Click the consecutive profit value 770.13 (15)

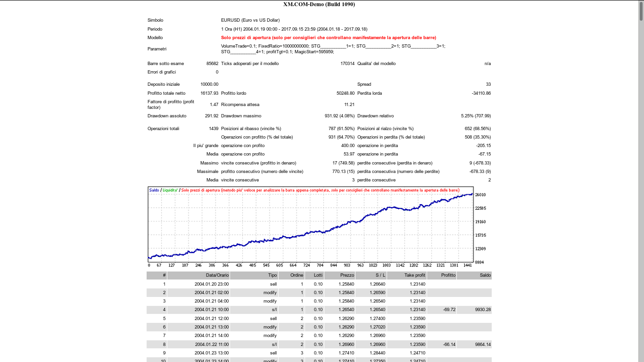344,172
